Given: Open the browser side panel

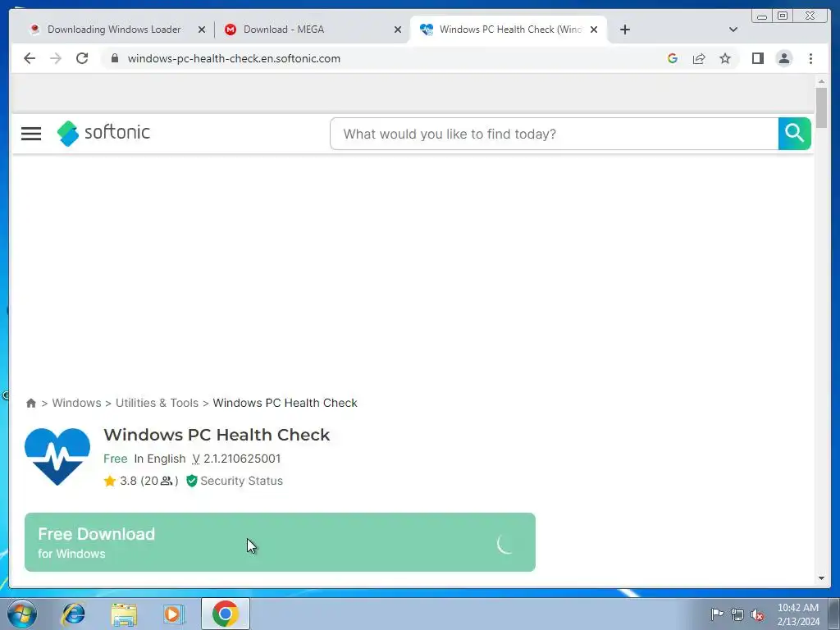Looking at the screenshot, I should (757, 58).
